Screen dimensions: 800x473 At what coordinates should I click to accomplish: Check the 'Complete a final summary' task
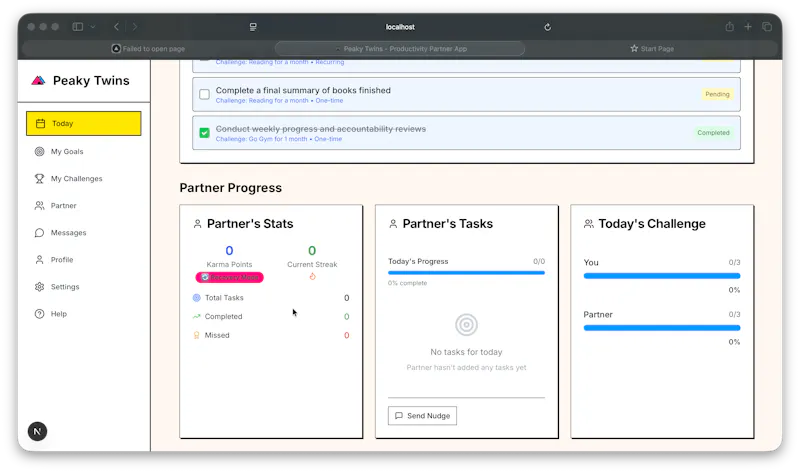[205, 94]
